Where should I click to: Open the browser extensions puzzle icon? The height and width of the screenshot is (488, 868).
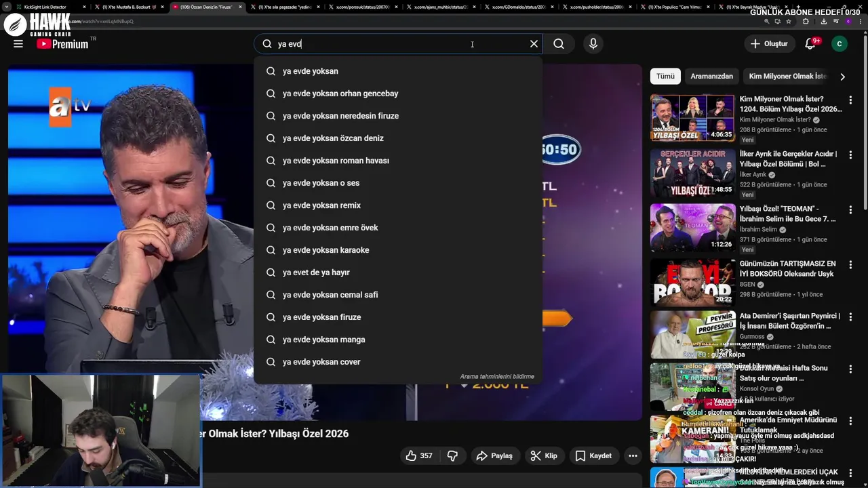pyautogui.click(x=805, y=21)
